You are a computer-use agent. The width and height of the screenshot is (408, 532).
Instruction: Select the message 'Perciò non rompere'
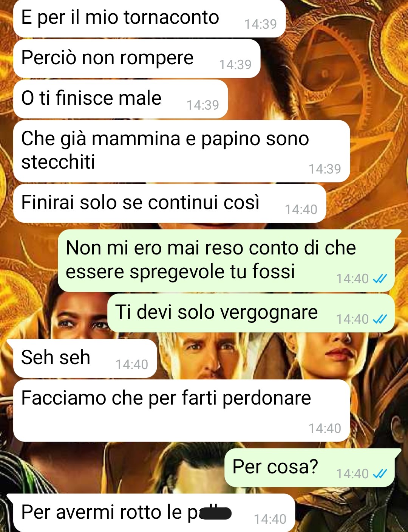click(137, 59)
